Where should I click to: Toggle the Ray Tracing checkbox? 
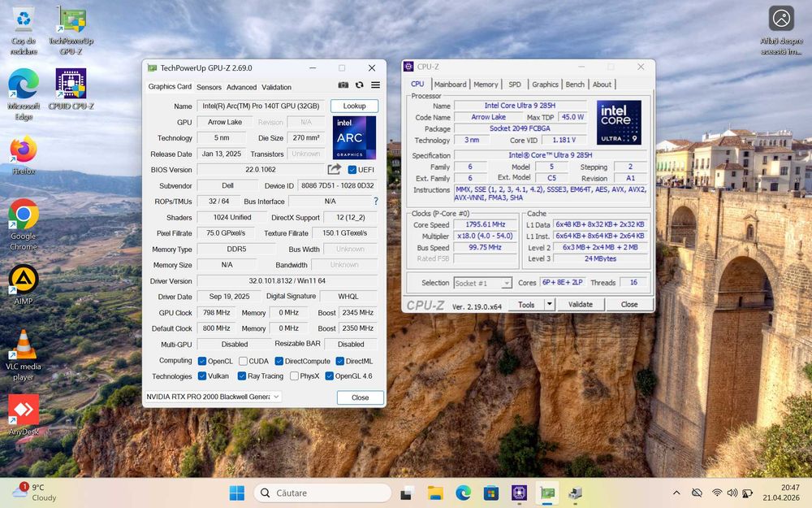(241, 376)
